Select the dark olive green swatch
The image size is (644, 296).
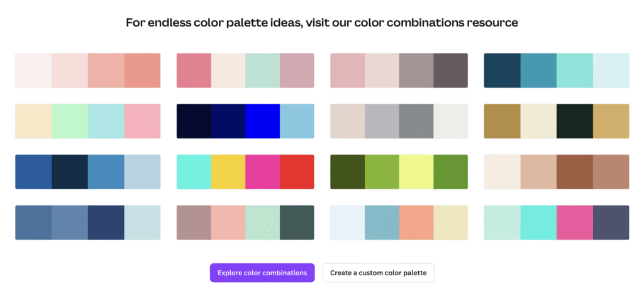click(347, 172)
